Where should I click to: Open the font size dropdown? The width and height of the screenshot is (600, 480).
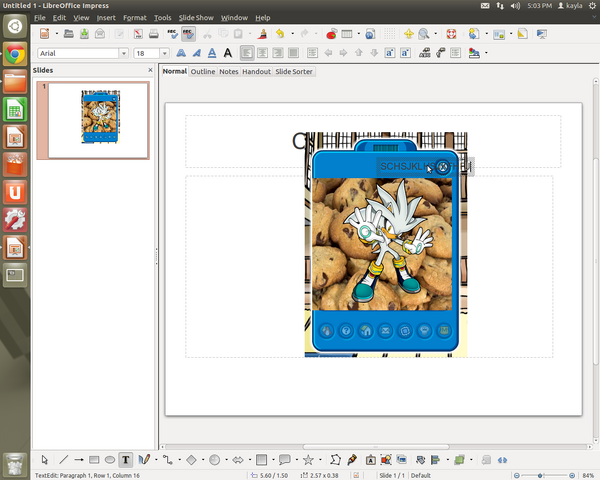165,53
